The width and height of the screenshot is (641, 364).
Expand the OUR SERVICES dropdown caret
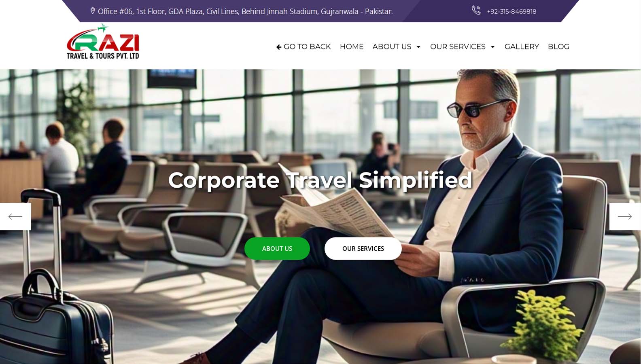coord(492,47)
